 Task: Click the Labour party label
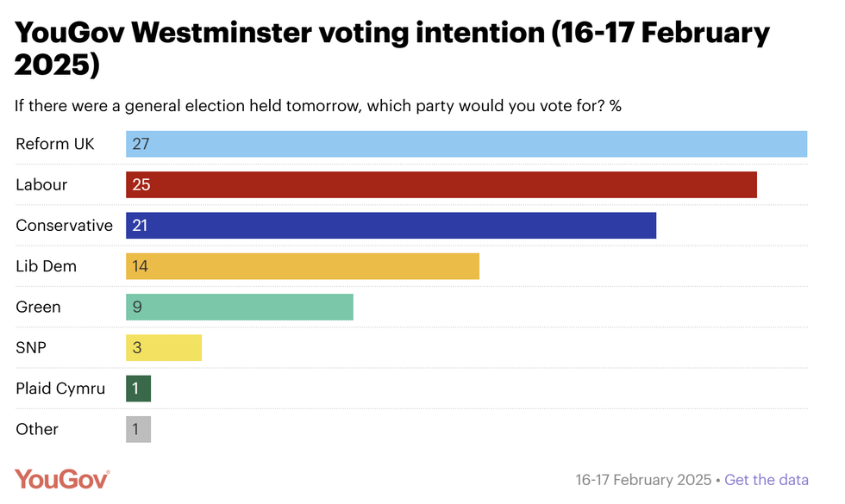pos(41,184)
